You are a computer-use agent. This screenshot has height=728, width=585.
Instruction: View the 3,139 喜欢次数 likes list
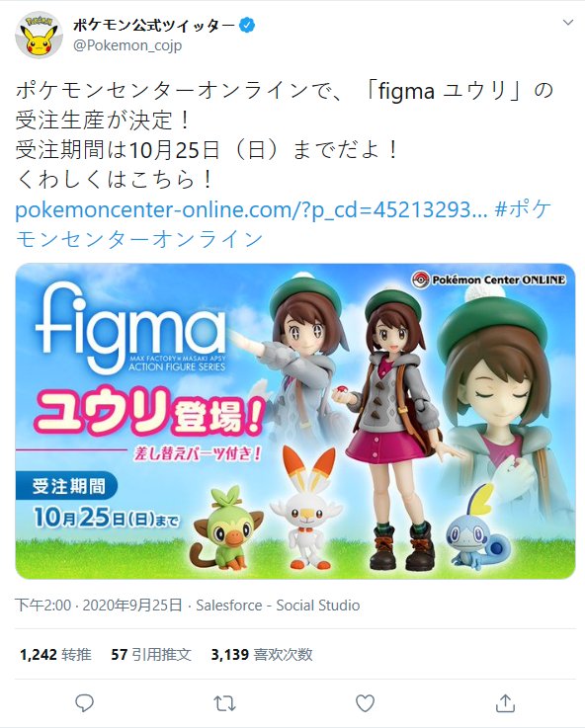click(x=262, y=655)
